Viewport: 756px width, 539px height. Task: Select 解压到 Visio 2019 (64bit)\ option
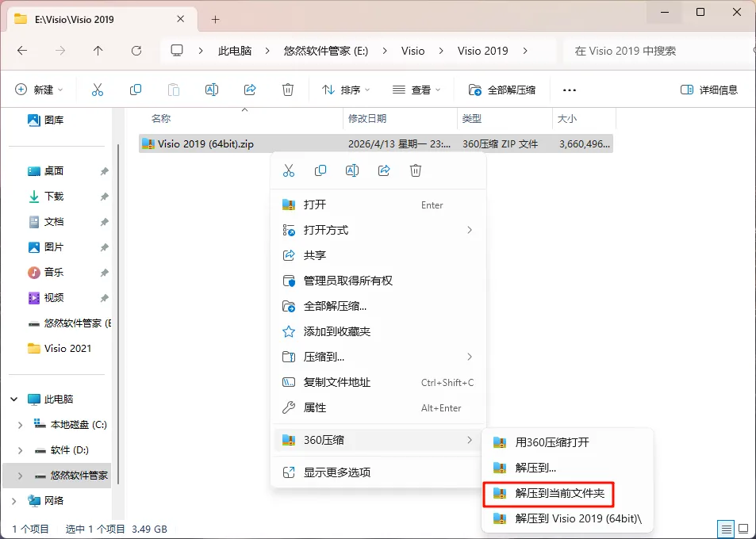pos(567,518)
